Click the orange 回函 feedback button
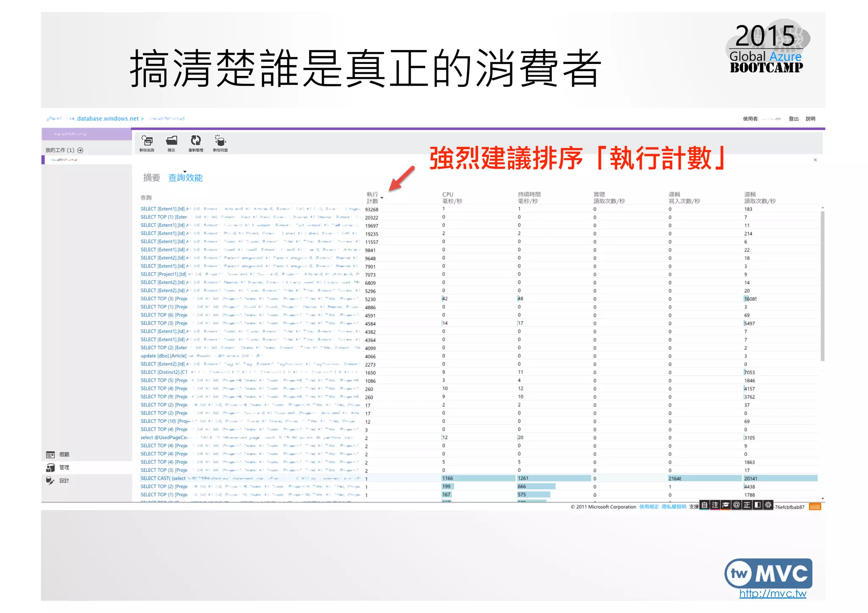 click(815, 507)
